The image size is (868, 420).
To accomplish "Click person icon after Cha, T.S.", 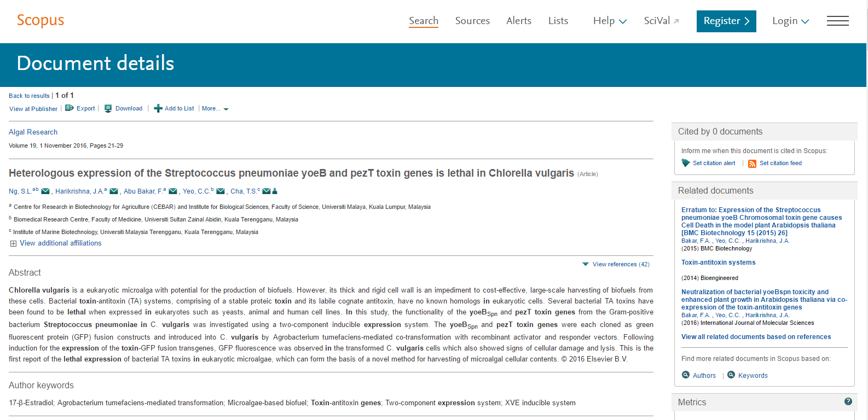I will (275, 191).
